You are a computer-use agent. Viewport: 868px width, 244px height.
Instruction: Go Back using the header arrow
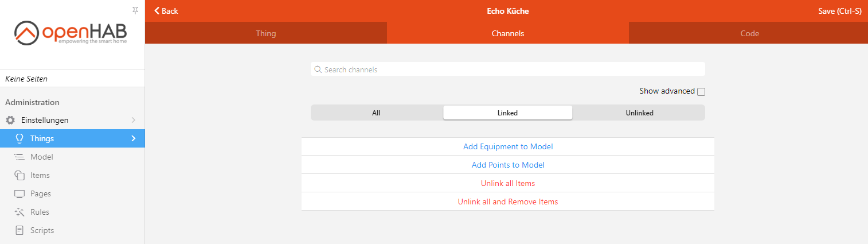pos(166,11)
